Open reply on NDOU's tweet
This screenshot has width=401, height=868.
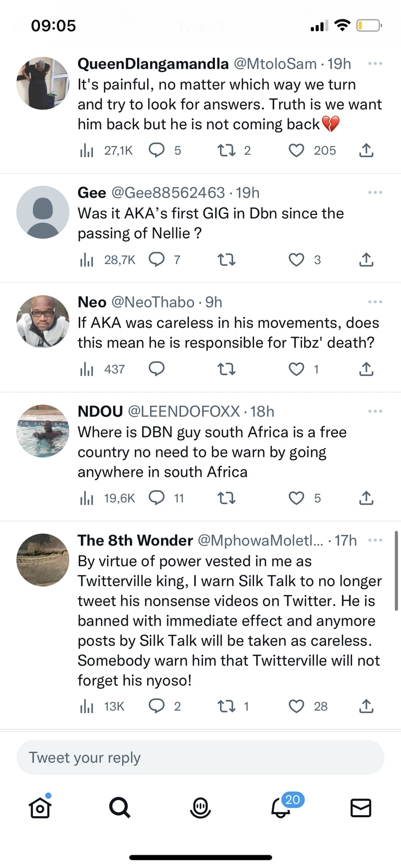[157, 498]
